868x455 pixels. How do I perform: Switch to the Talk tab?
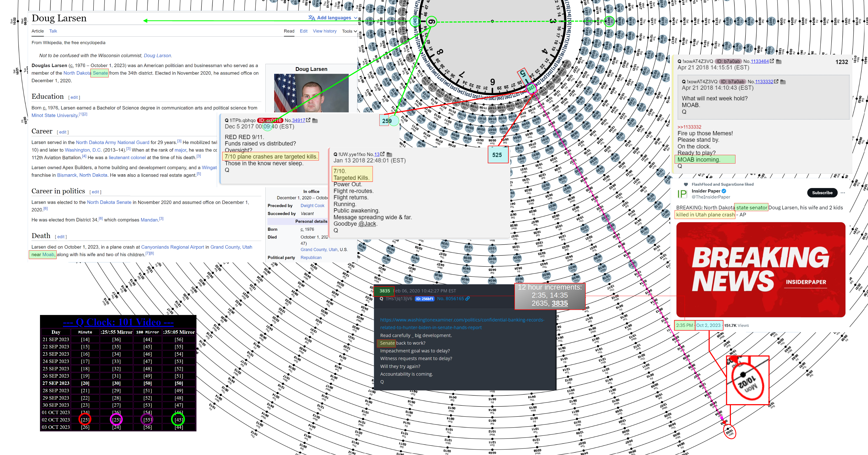pyautogui.click(x=53, y=31)
